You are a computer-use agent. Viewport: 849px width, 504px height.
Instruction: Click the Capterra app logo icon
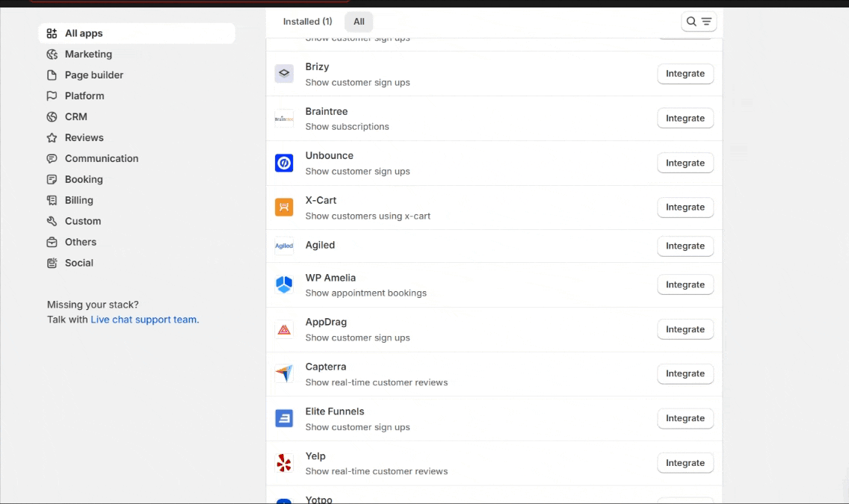[x=284, y=374]
